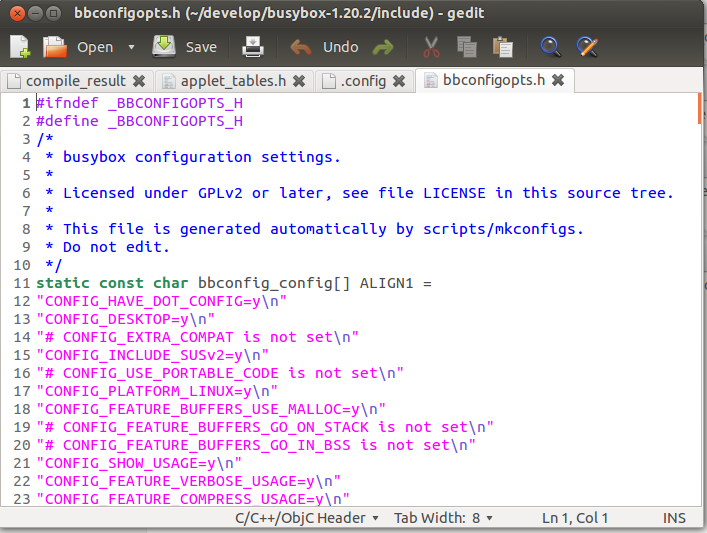Screen dimensions: 707x533
Task: Click the CONFIG_HAVE_DOT_CONFIG=y line
Action: (x=161, y=301)
